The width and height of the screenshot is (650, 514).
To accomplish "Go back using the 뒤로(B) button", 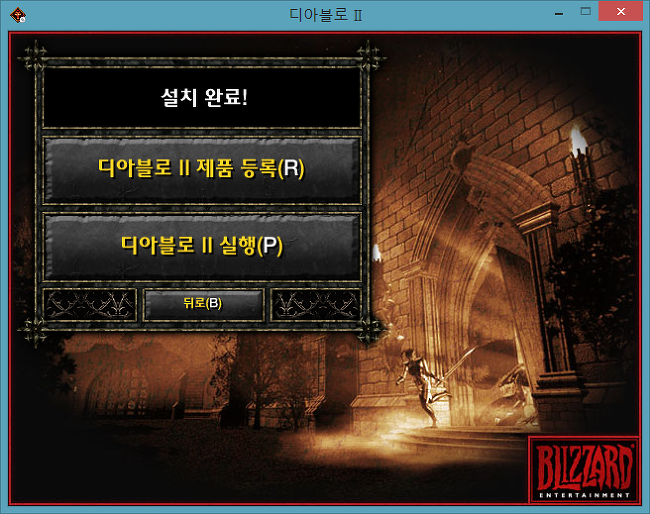I will (x=203, y=305).
